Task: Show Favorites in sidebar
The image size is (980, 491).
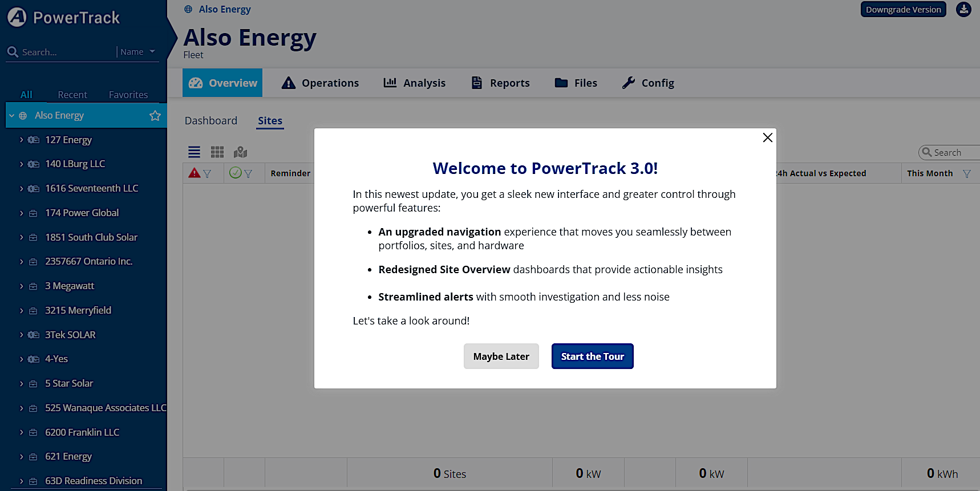Action: pyautogui.click(x=128, y=95)
